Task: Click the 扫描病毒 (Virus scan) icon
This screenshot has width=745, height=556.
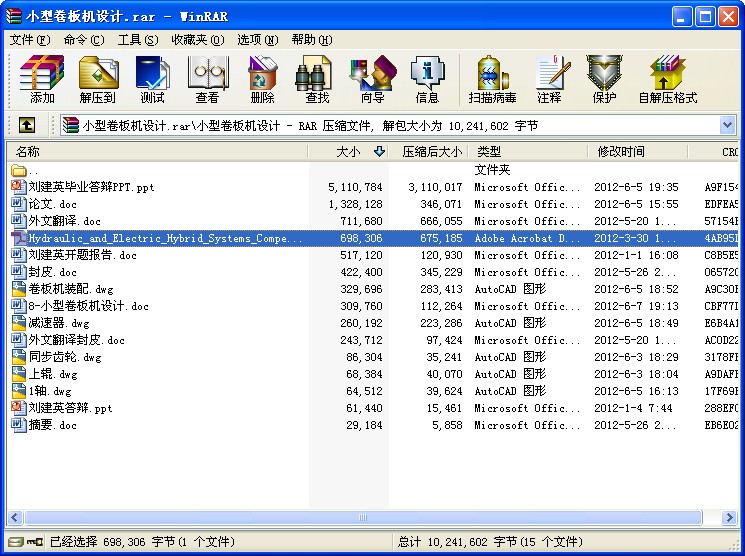Action: pos(492,79)
